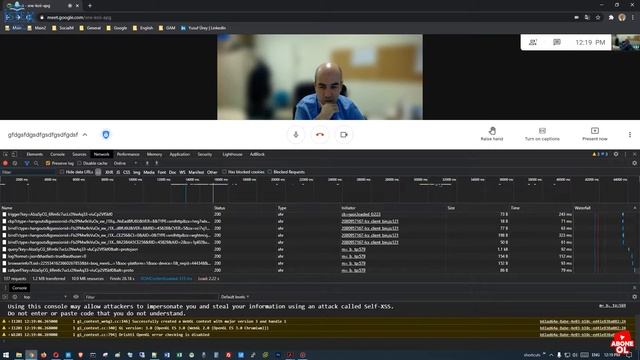
Task: Click the blue safety shield icon
Action: [x=106, y=134]
